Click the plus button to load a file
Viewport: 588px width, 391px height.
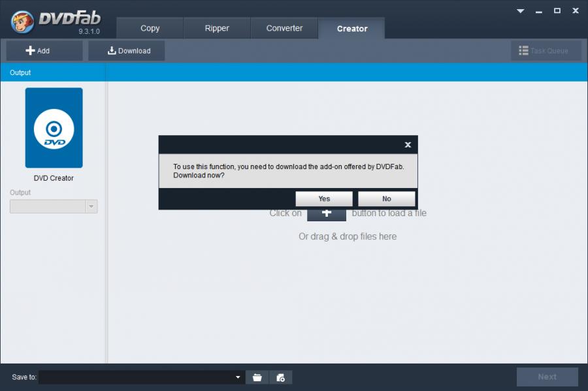pyautogui.click(x=327, y=214)
